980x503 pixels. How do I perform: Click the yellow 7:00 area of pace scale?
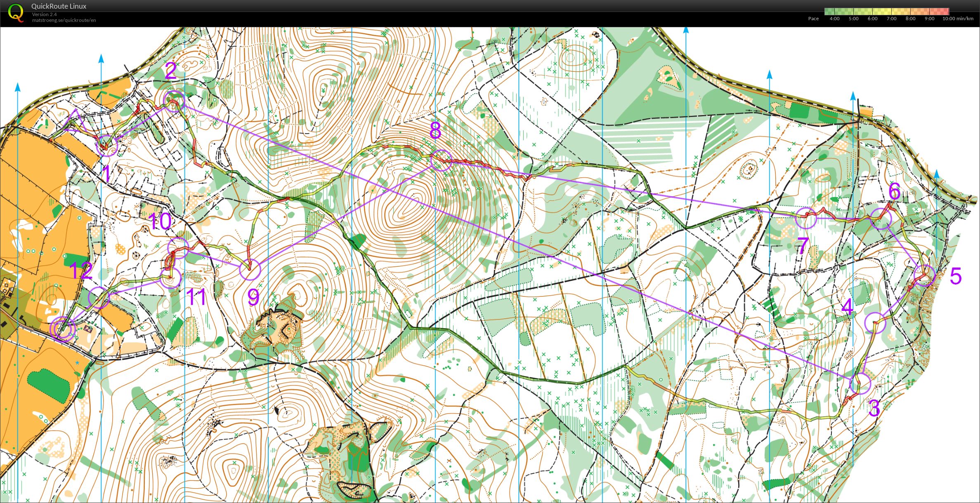[x=892, y=12]
